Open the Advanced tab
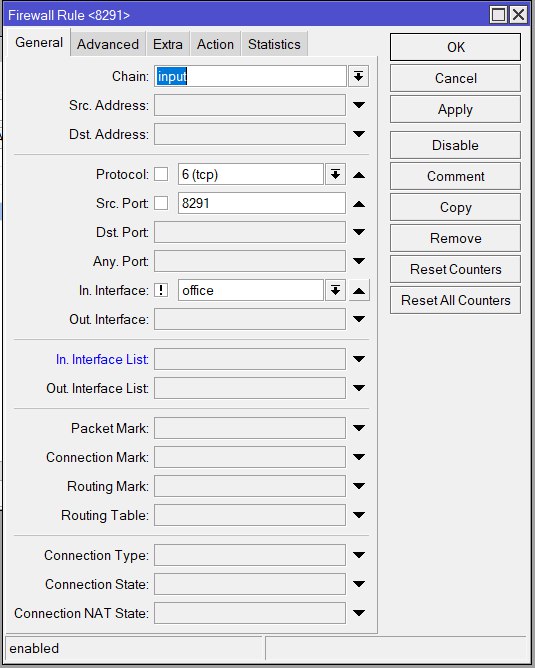This screenshot has width=535, height=668. [108, 44]
